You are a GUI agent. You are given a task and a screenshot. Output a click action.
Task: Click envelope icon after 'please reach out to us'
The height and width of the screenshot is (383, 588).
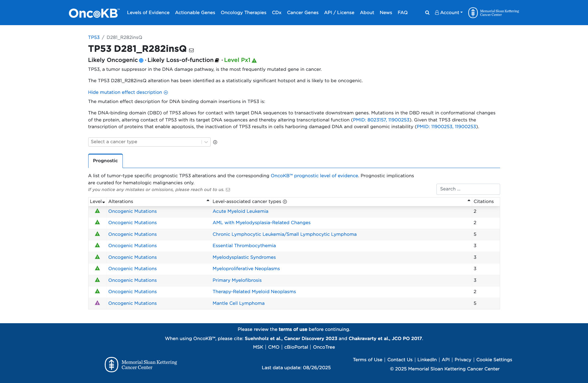point(228,190)
